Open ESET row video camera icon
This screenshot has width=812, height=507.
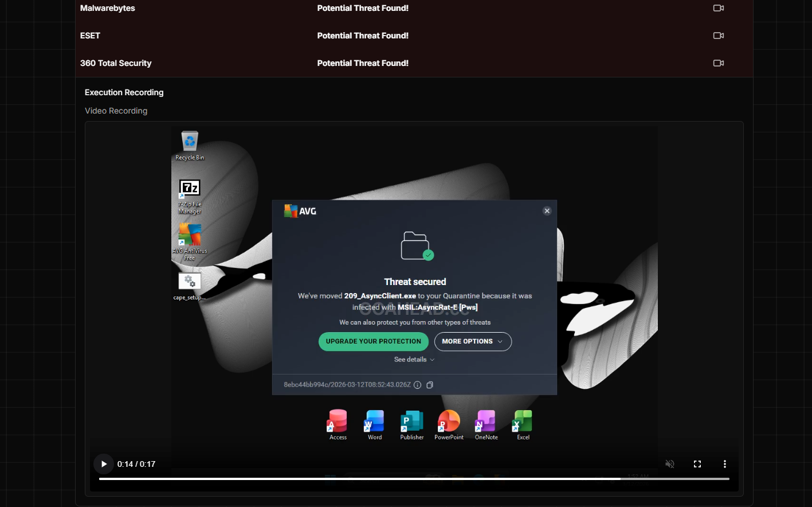point(718,36)
